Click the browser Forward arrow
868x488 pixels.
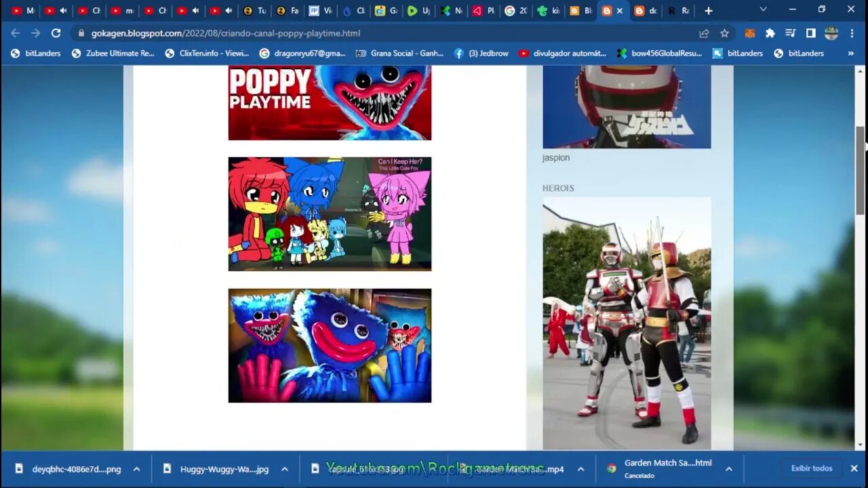(35, 33)
